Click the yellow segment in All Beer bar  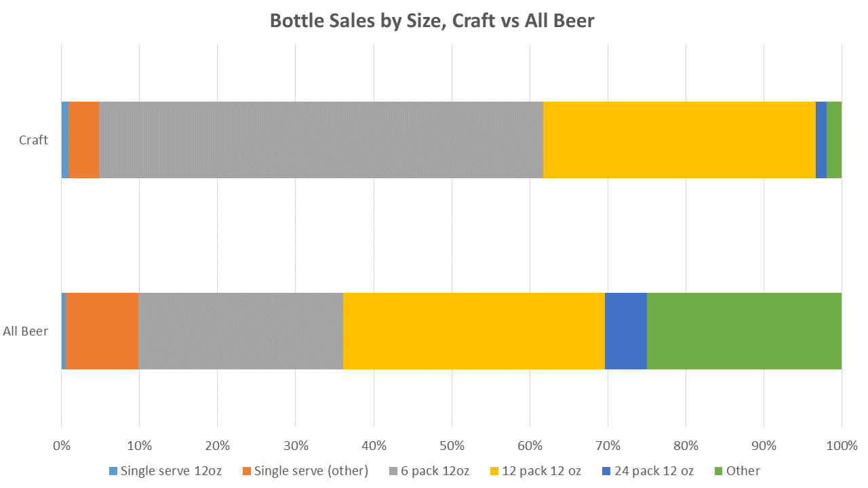[x=474, y=331]
